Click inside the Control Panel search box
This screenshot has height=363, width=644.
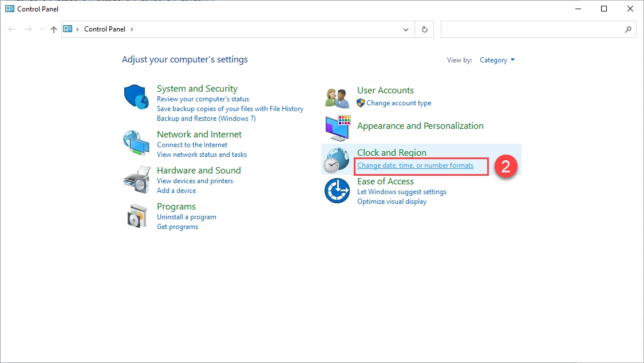[532, 29]
